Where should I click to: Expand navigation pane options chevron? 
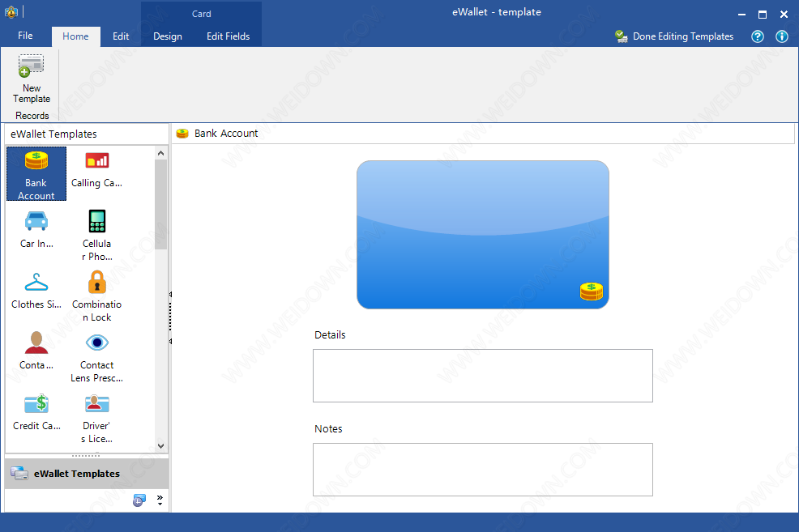[160, 500]
